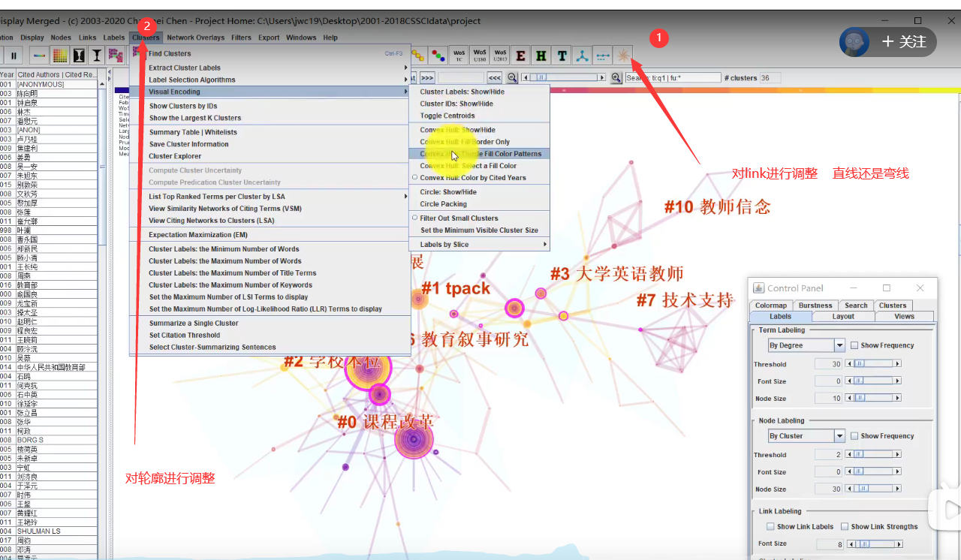Click Summary Table | Whitelists entry
This screenshot has height=560, width=961.
pos(270,132)
